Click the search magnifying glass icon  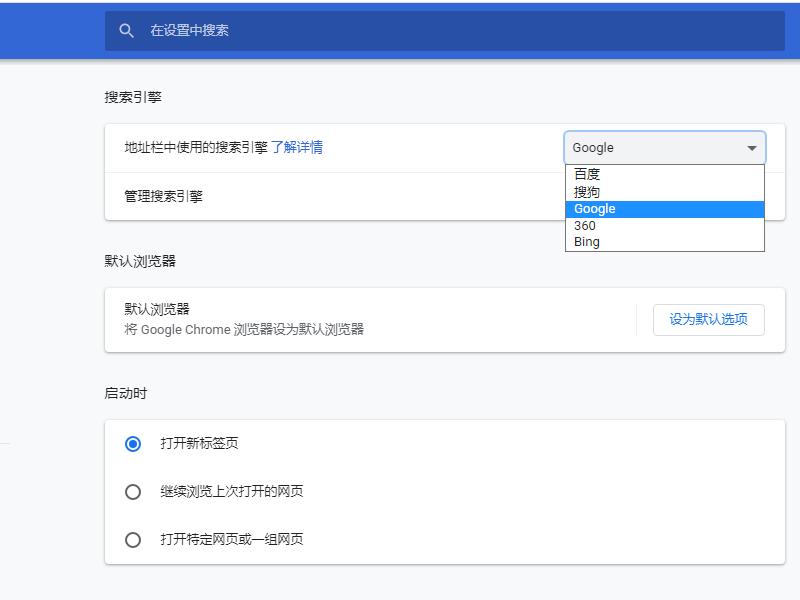[125, 30]
